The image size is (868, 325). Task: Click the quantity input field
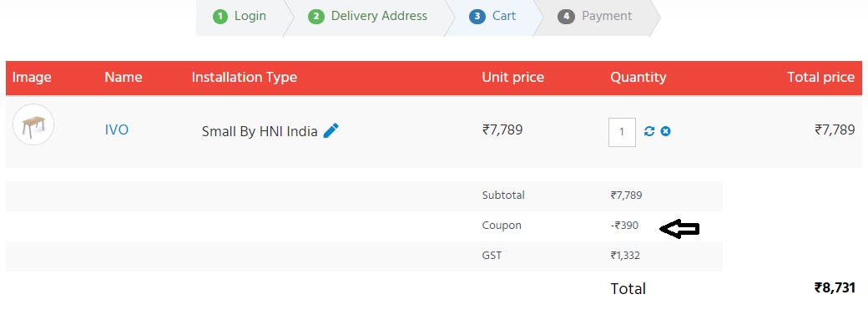(x=622, y=132)
